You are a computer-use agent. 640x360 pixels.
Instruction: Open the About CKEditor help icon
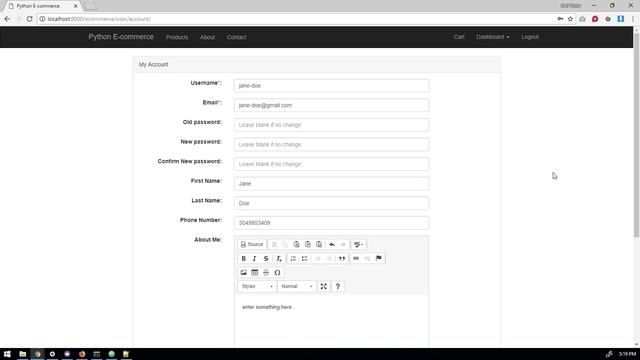(x=338, y=287)
